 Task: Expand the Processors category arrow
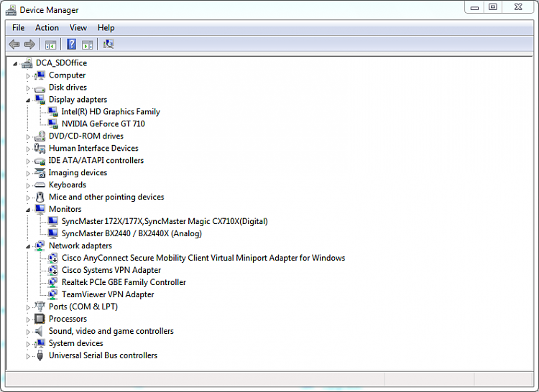[x=28, y=319]
